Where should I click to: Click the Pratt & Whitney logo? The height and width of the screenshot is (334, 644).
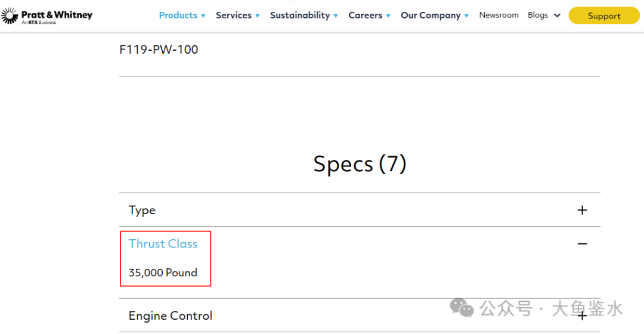(x=47, y=16)
